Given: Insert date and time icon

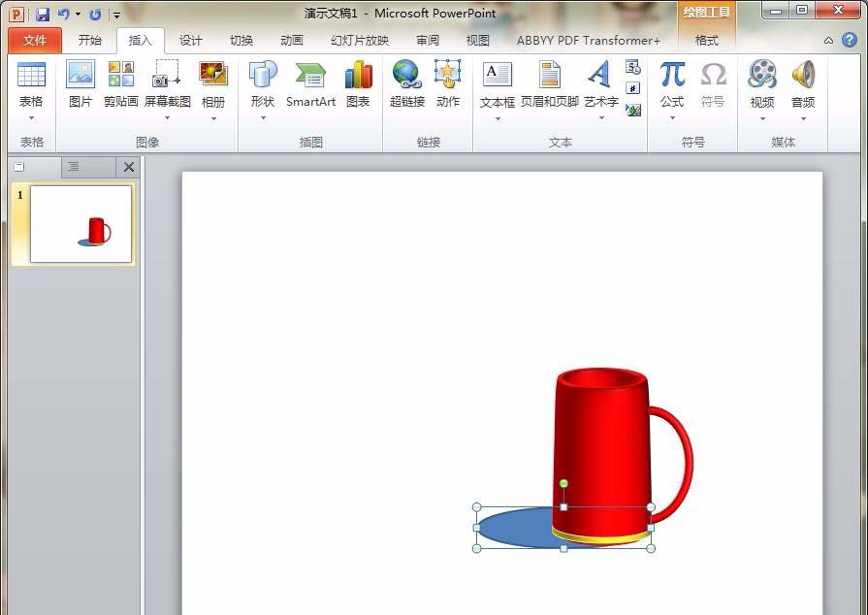Looking at the screenshot, I should pyautogui.click(x=633, y=68).
